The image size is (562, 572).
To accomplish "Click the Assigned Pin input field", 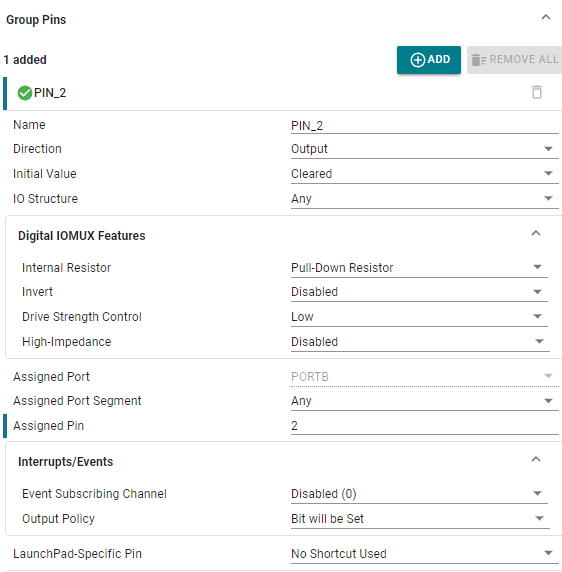I will click(425, 426).
